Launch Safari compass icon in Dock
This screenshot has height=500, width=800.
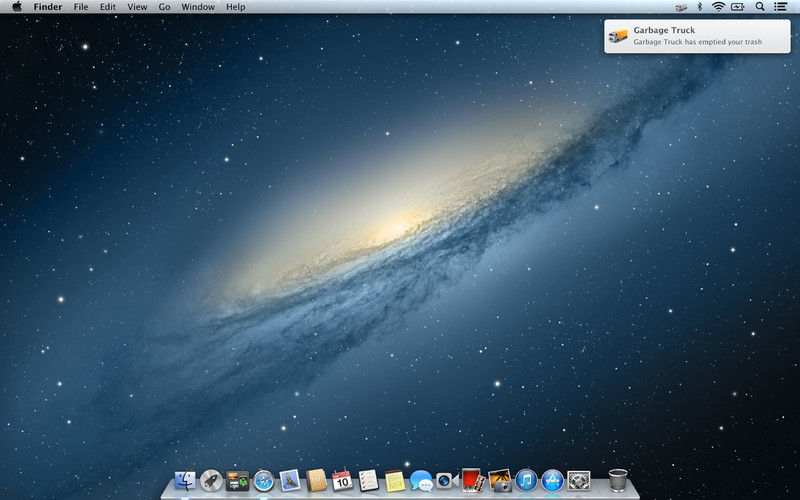pyautogui.click(x=264, y=481)
